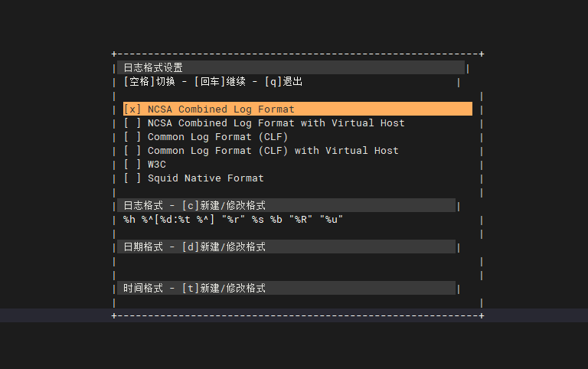Select the log format string starting with %h

pos(233,220)
